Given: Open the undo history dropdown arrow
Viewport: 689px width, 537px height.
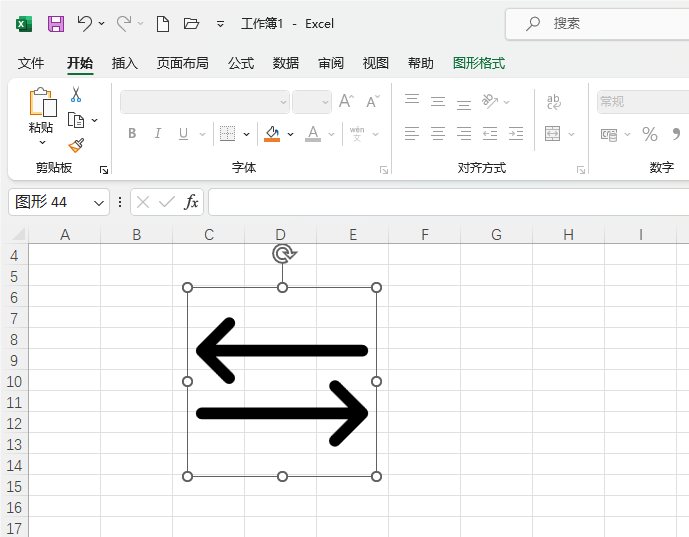Looking at the screenshot, I should 102,23.
